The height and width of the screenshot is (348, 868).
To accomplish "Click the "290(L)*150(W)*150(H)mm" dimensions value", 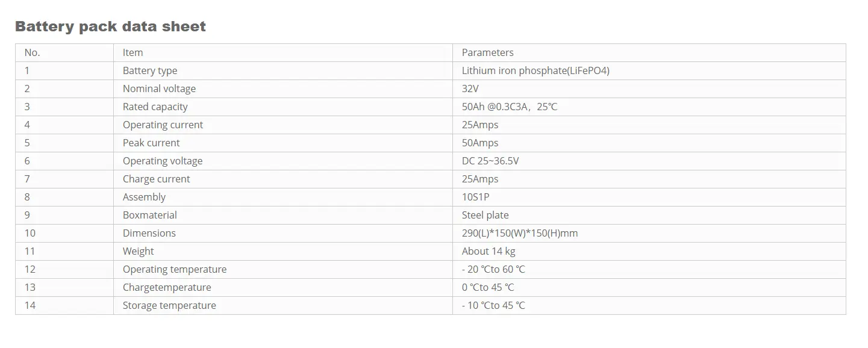I will (520, 234).
